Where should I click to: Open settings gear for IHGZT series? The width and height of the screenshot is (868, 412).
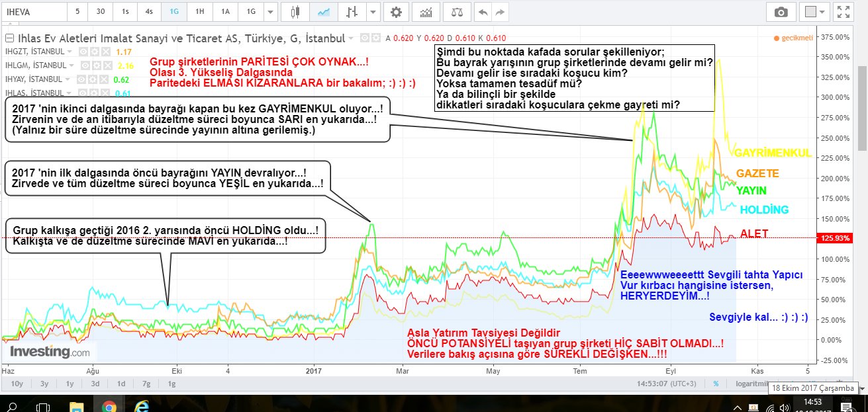[94, 52]
